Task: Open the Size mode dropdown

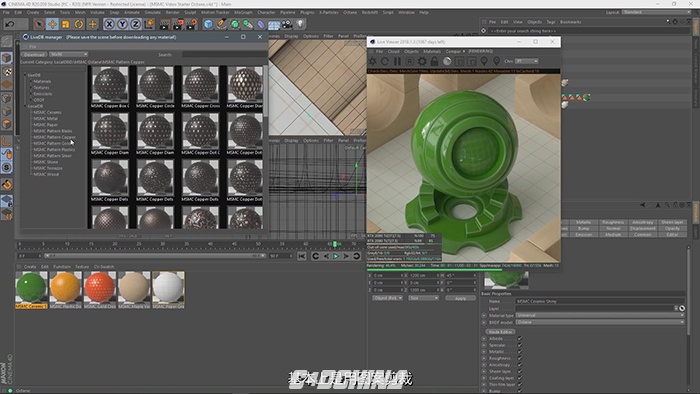Action: click(x=423, y=298)
